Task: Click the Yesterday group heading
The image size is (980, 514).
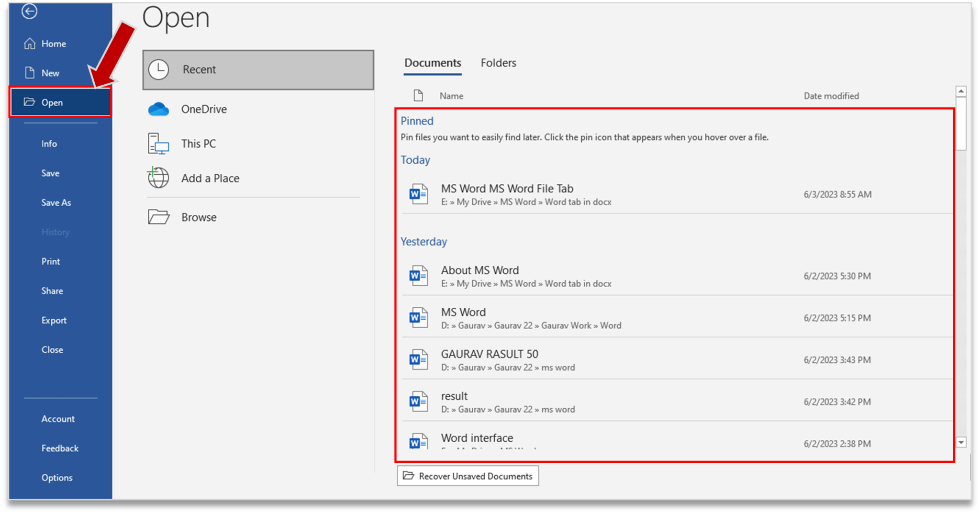Action: [x=423, y=242]
